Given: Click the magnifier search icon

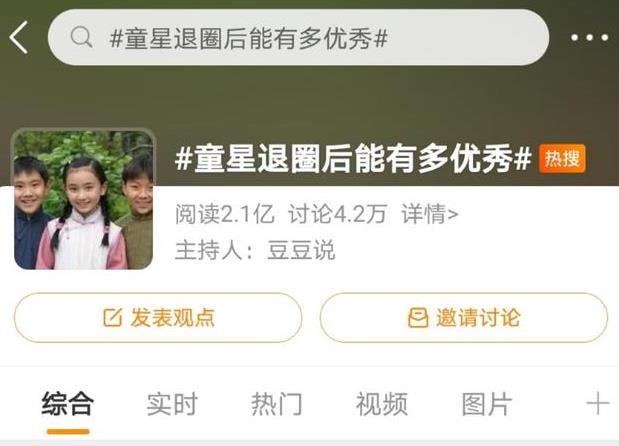Looking at the screenshot, I should click(81, 37).
